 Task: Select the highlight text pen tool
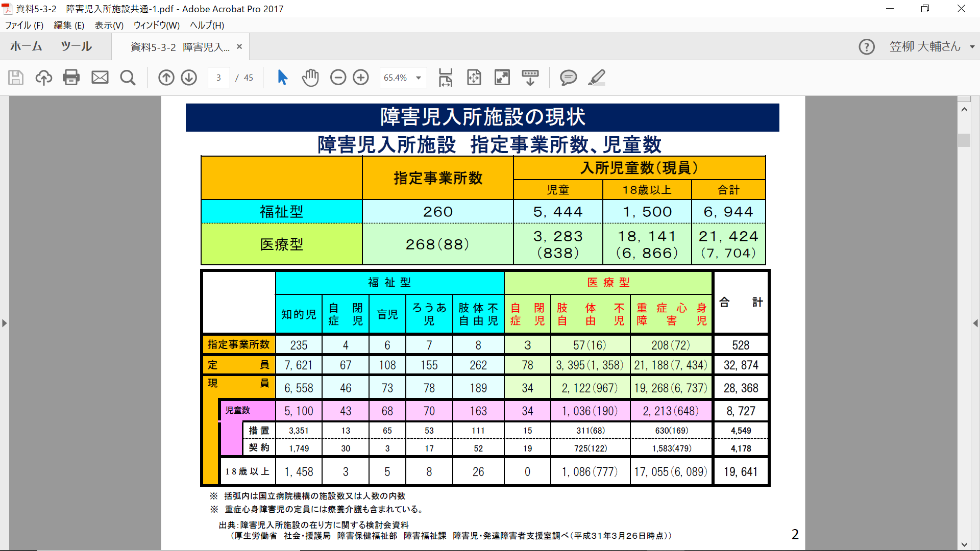(597, 78)
